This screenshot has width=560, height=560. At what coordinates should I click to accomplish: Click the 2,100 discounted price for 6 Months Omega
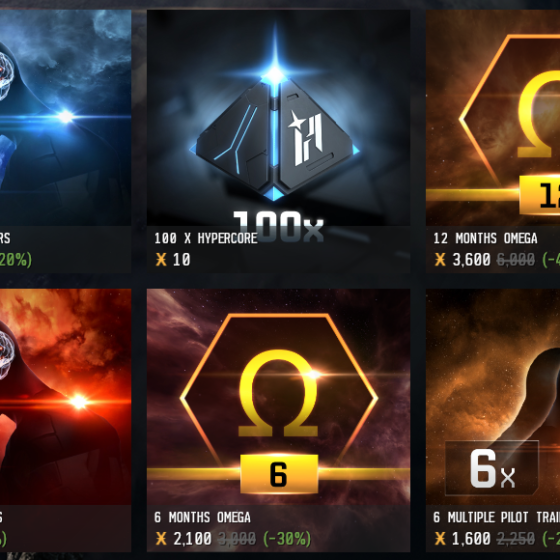point(192,539)
